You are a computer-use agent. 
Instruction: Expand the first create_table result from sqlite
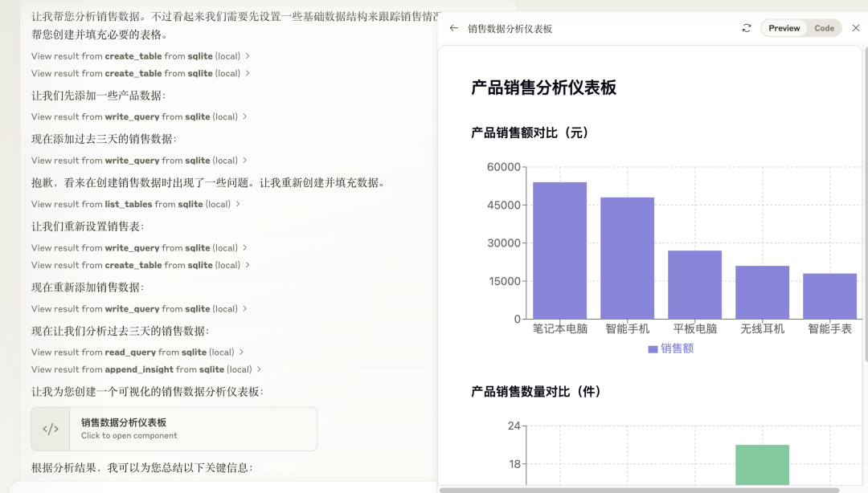pyautogui.click(x=135, y=55)
